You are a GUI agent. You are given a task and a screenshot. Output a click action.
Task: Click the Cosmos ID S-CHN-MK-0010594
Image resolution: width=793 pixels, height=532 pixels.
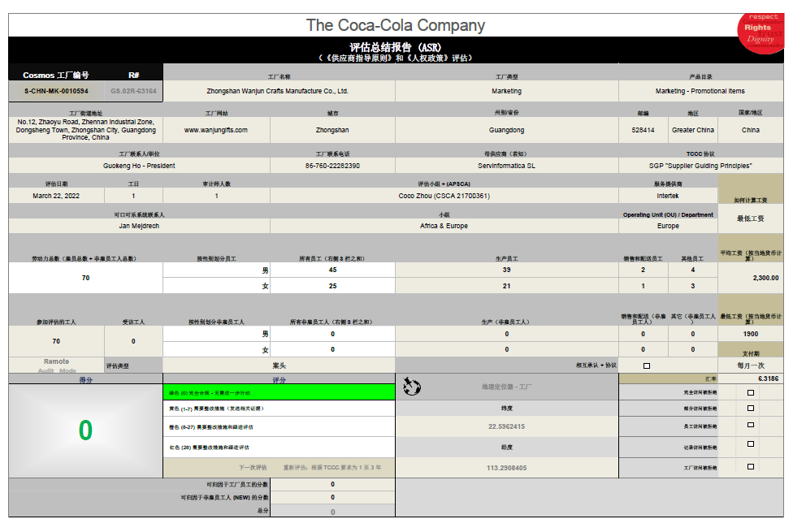point(56,91)
